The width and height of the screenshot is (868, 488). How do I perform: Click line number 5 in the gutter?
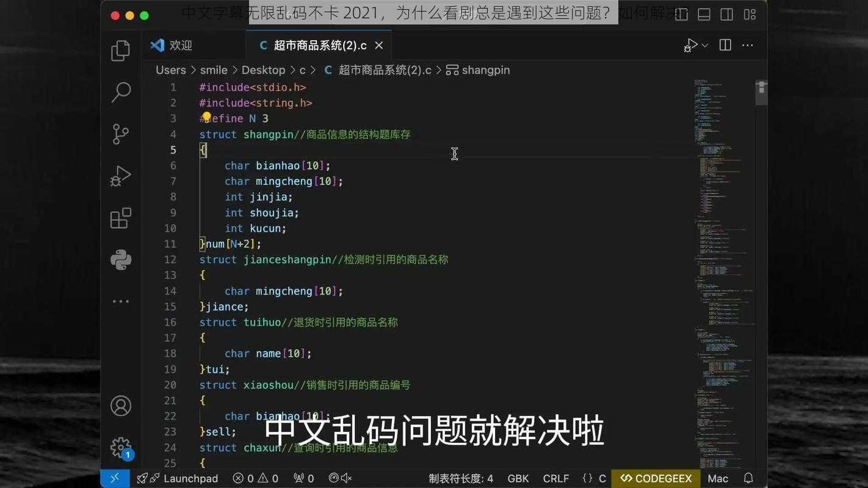tap(173, 150)
